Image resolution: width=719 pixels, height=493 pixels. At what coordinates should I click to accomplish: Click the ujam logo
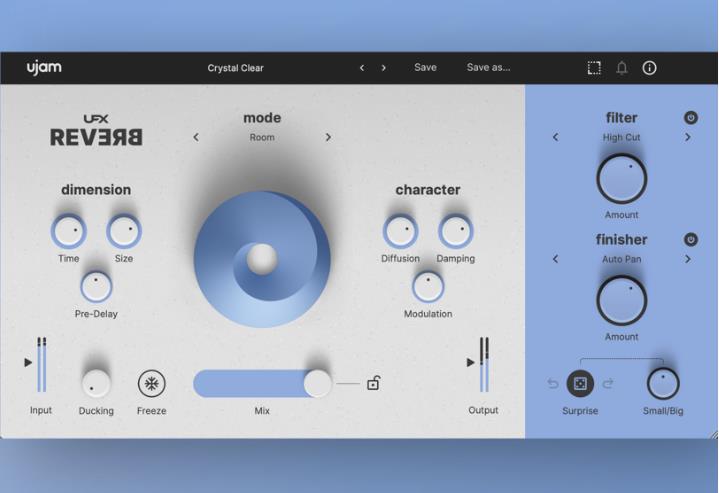(44, 68)
